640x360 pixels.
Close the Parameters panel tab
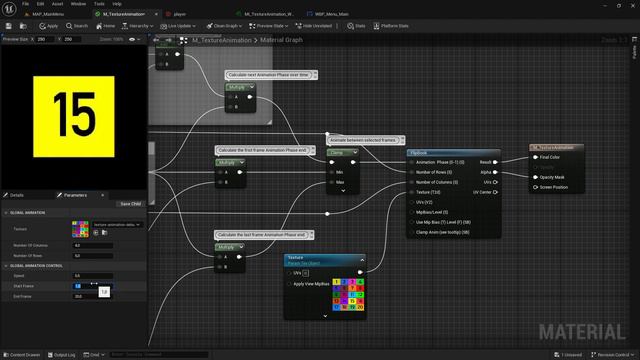tap(102, 196)
